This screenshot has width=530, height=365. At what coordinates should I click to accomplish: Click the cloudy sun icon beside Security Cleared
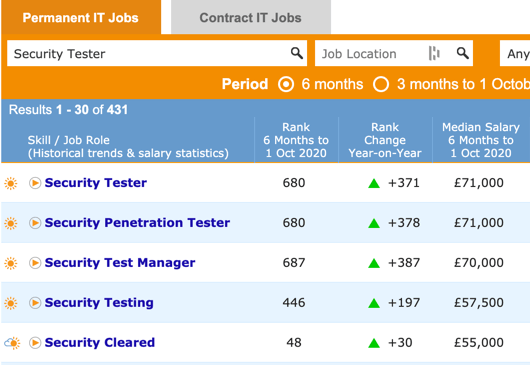[12, 343]
